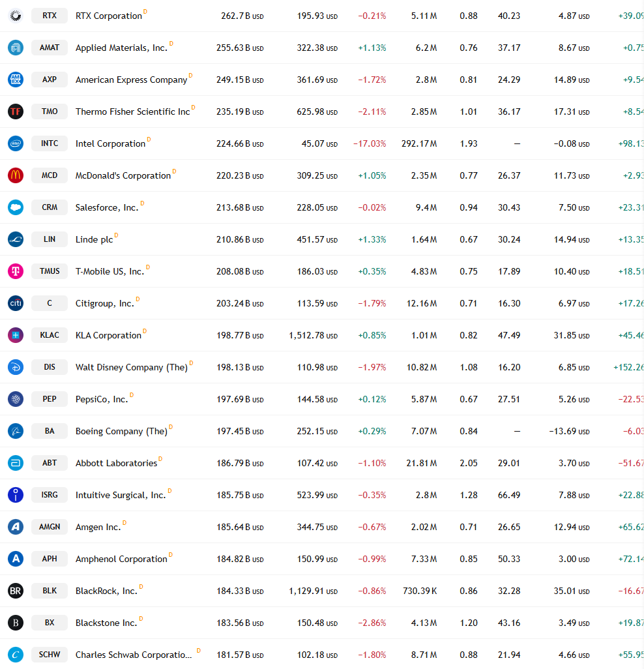
Task: Open the SCHW ticker badge
Action: pos(50,655)
